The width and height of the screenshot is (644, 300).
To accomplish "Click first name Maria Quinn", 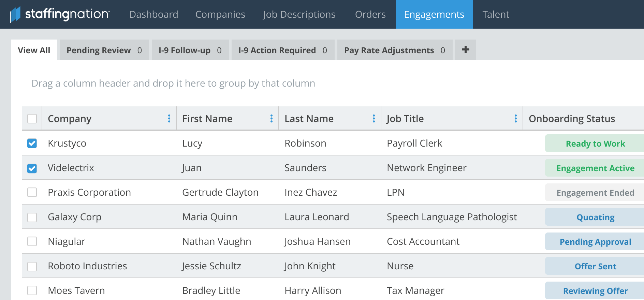I will (x=210, y=217).
